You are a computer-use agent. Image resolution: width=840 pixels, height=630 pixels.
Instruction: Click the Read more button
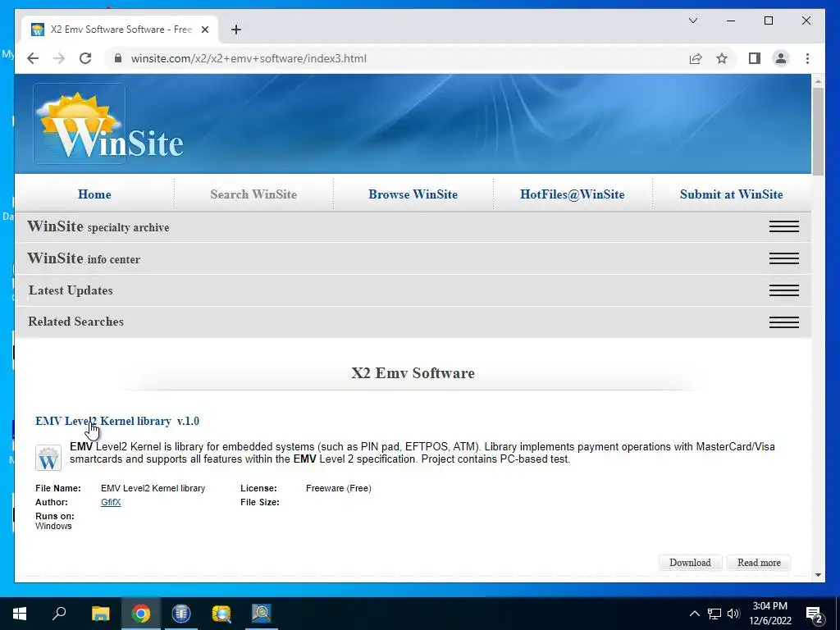tap(759, 563)
